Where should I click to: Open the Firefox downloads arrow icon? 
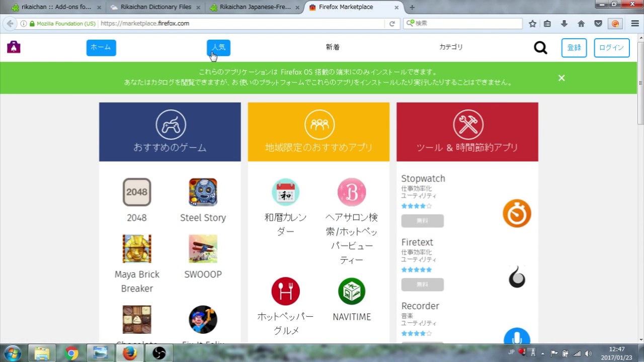pyautogui.click(x=564, y=24)
